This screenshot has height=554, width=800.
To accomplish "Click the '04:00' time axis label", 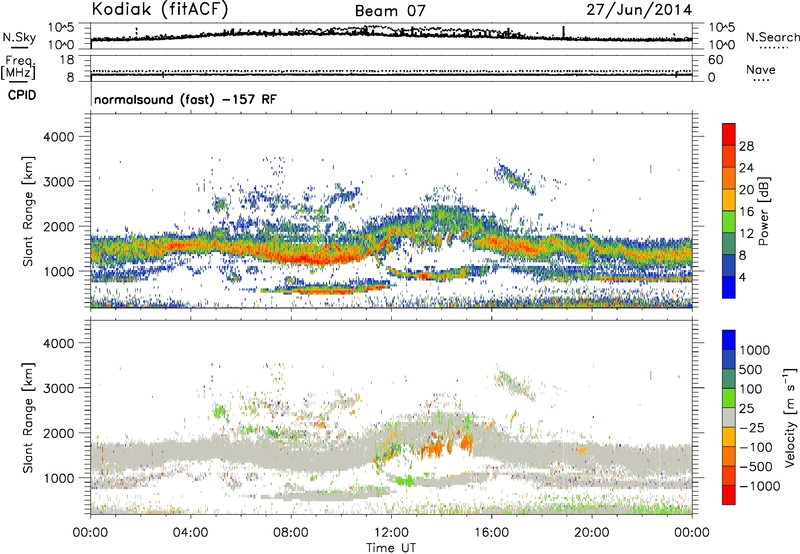I will (x=191, y=533).
